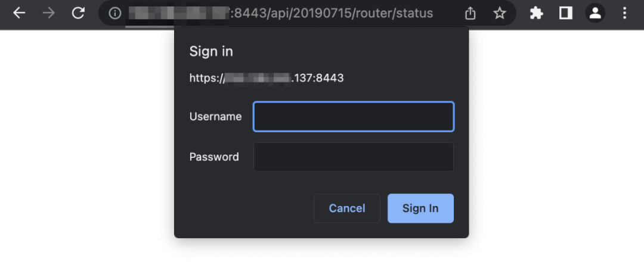Image resolution: width=644 pixels, height=277 pixels.
Task: Click the blank page area below the dialog
Action: pyautogui.click(x=322, y=259)
